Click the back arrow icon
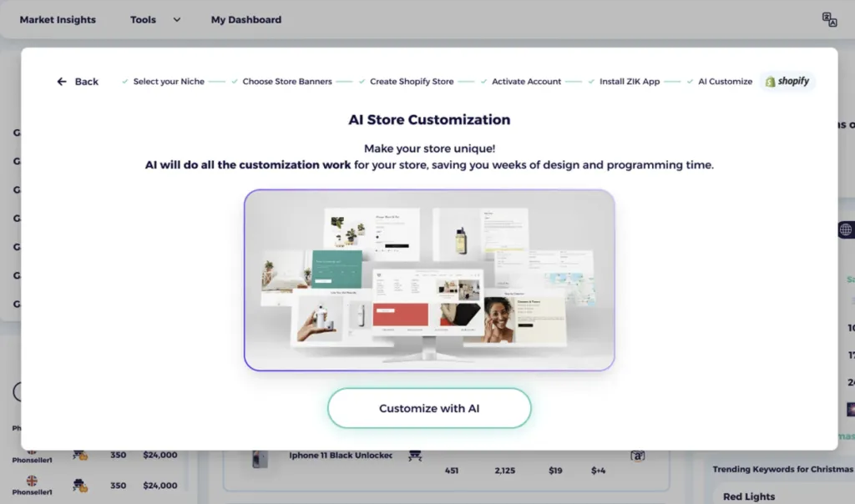The image size is (855, 504). [61, 81]
